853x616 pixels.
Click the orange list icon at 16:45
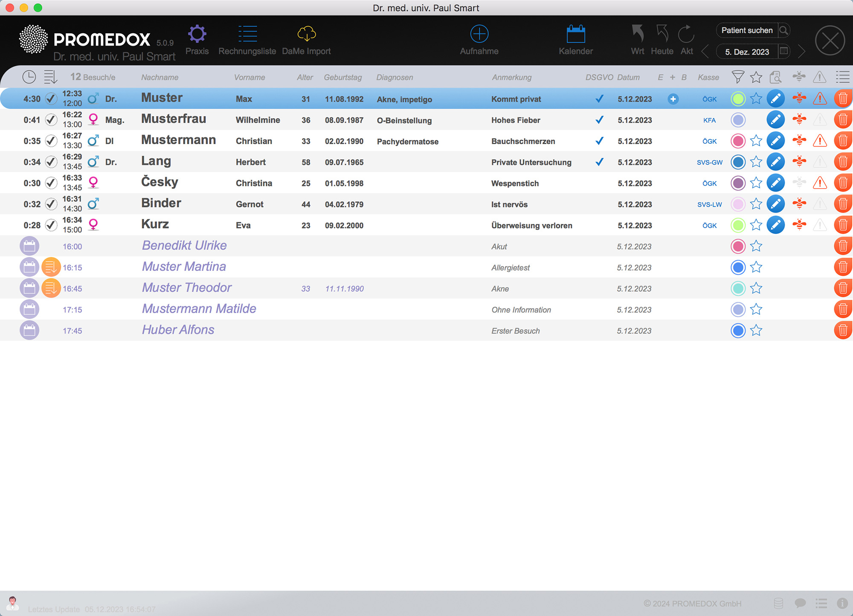pos(51,288)
